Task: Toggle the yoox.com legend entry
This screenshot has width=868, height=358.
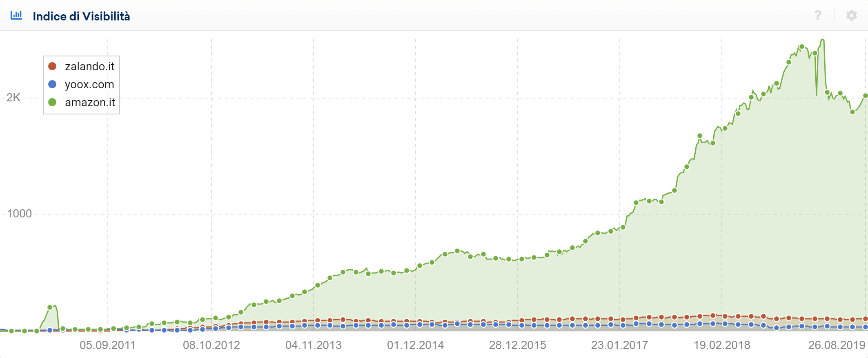Action: (x=81, y=84)
